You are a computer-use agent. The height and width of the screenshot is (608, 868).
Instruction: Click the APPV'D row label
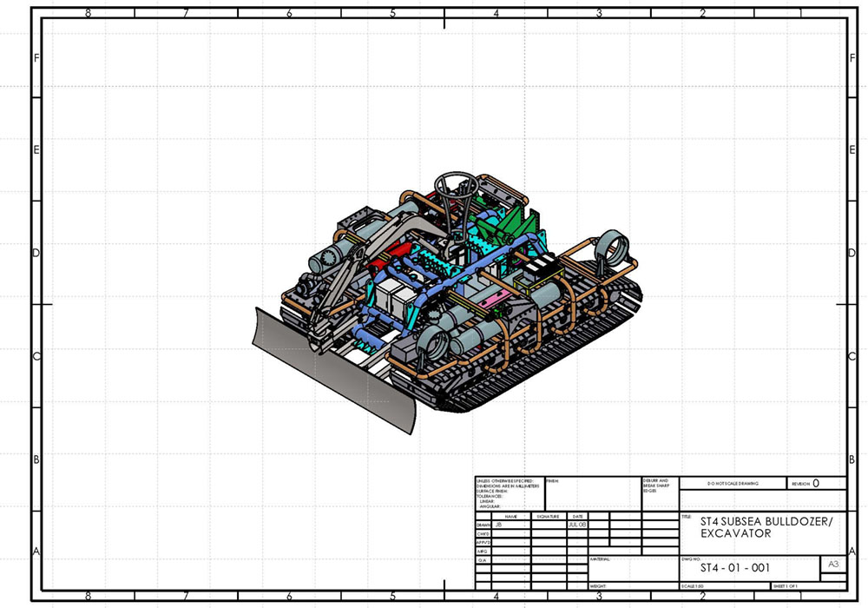click(483, 543)
